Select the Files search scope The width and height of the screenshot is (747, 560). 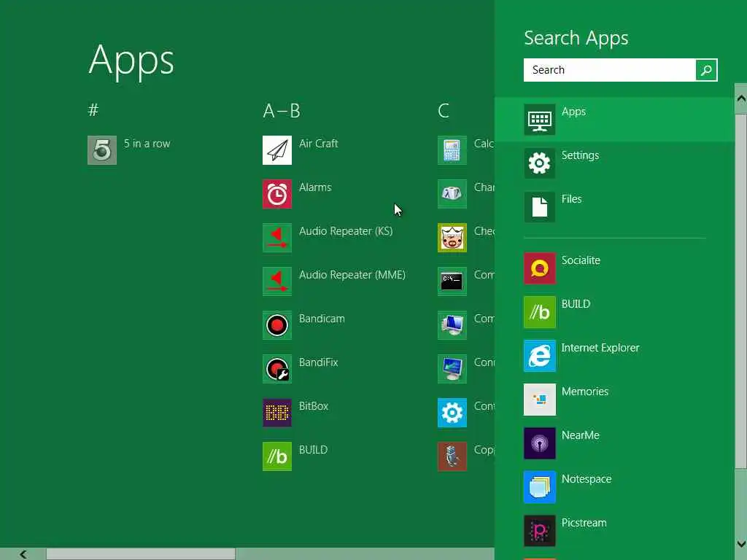point(614,207)
